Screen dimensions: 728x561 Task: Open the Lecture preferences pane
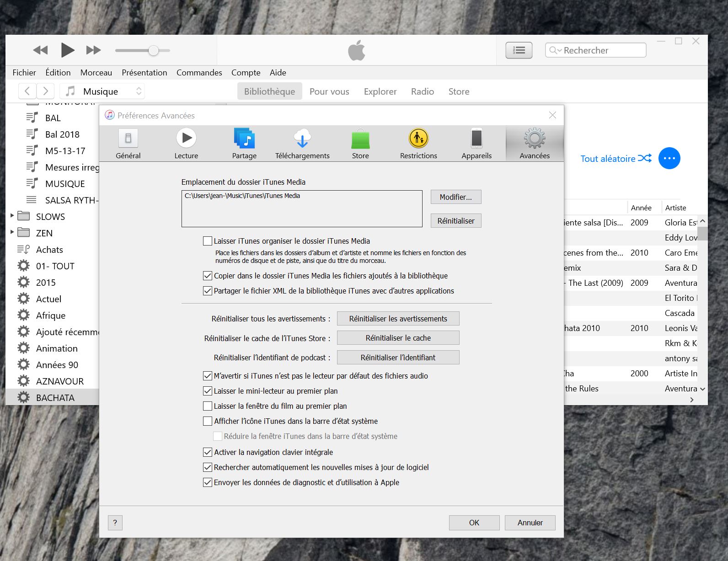pyautogui.click(x=186, y=143)
